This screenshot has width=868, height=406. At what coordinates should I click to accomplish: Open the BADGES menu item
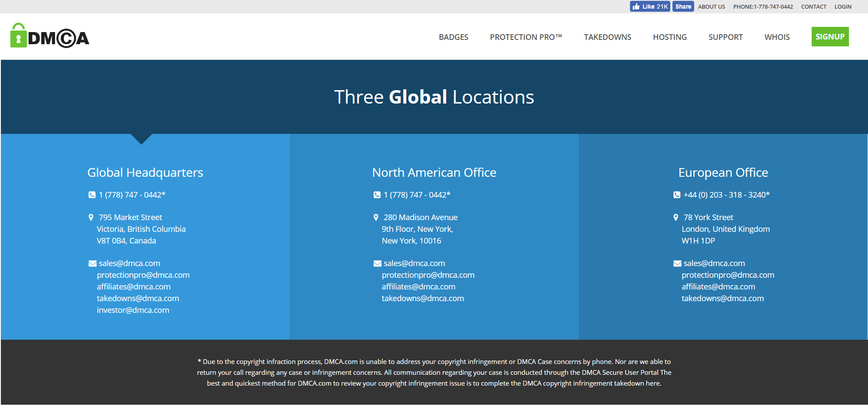[x=453, y=37]
